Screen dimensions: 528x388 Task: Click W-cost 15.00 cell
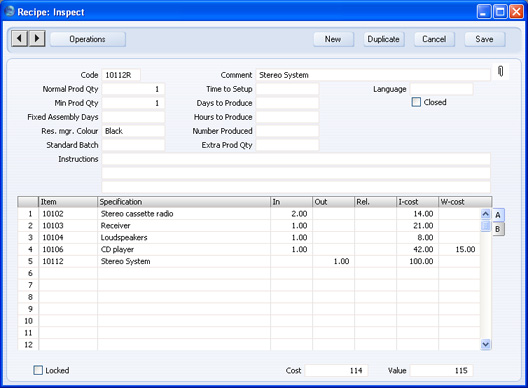pos(459,250)
